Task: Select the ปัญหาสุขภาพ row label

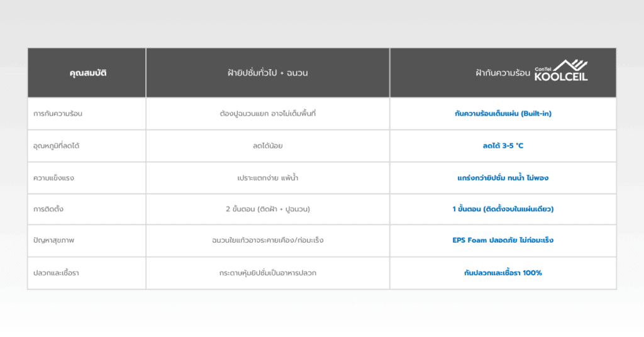Action: tap(55, 240)
